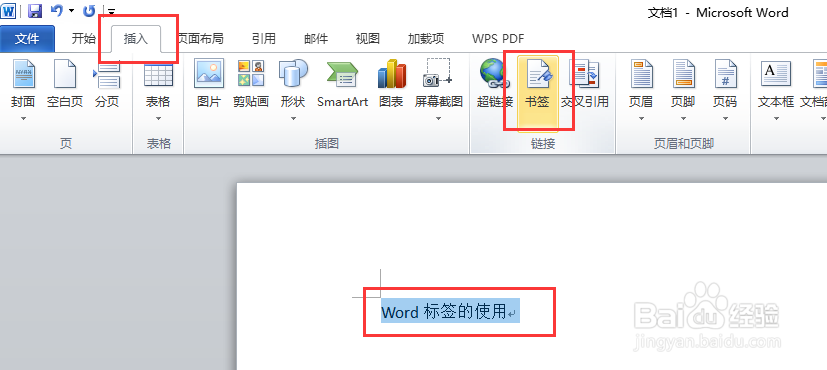The height and width of the screenshot is (370, 827).
Task: Select the 插入 ribbon tab
Action: (136, 38)
